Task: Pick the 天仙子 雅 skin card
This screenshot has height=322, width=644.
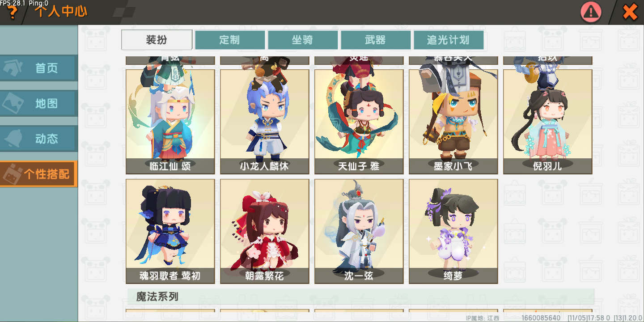Action: point(359,122)
